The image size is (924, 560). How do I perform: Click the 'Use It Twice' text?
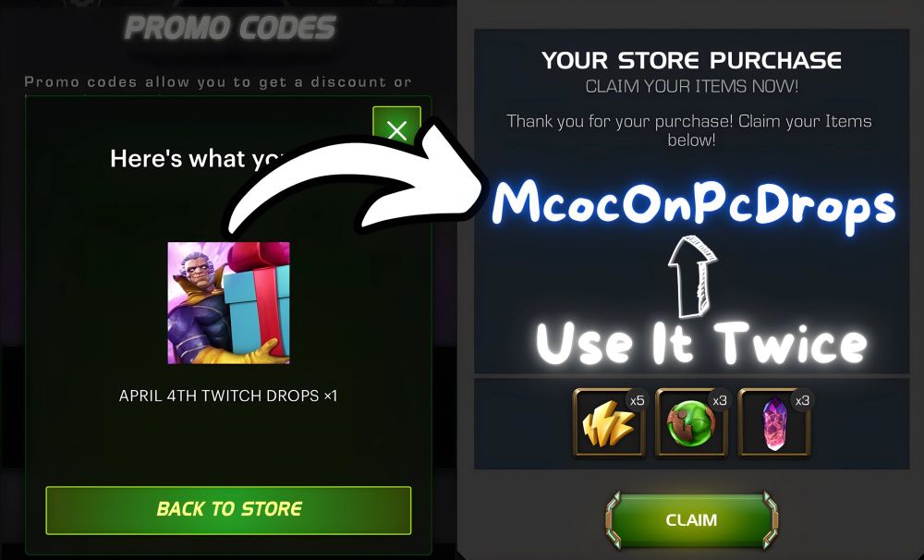[701, 343]
